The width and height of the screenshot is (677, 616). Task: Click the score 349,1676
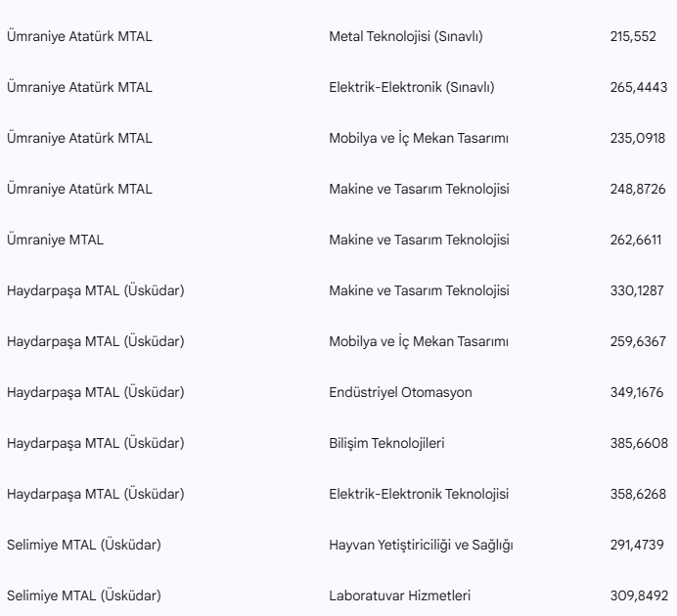click(637, 393)
